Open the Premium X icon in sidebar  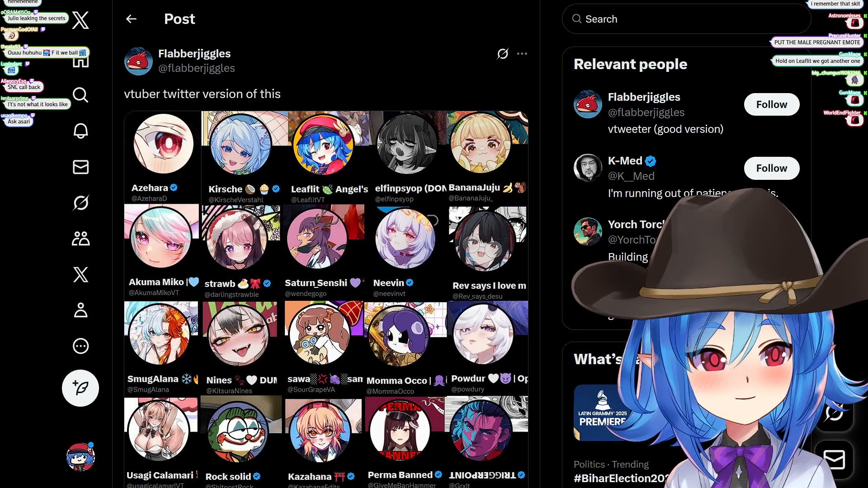[80, 274]
